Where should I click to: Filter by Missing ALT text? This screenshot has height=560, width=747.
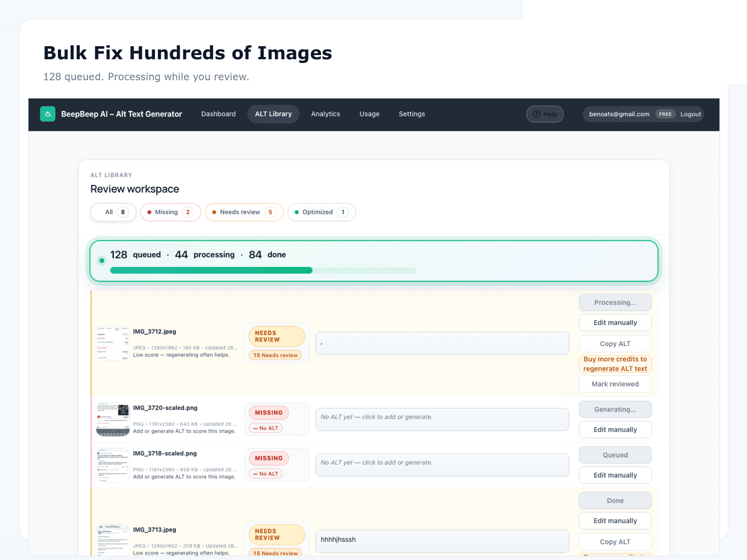click(170, 212)
